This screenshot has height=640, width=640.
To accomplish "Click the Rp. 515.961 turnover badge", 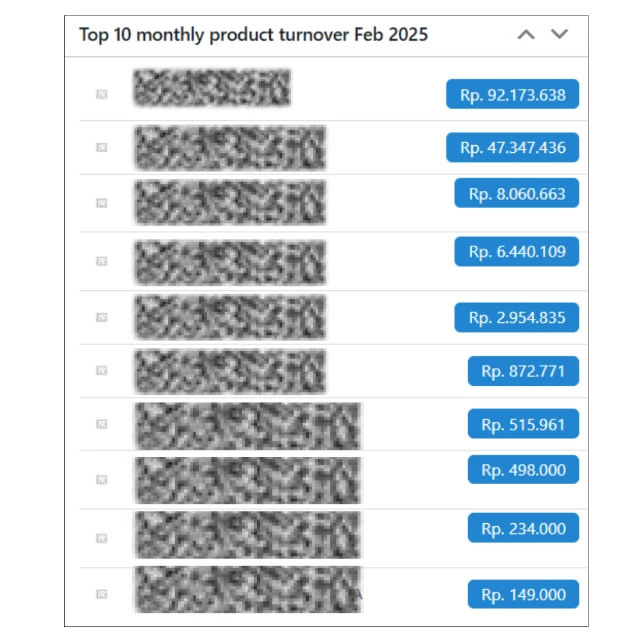I will 523,424.
